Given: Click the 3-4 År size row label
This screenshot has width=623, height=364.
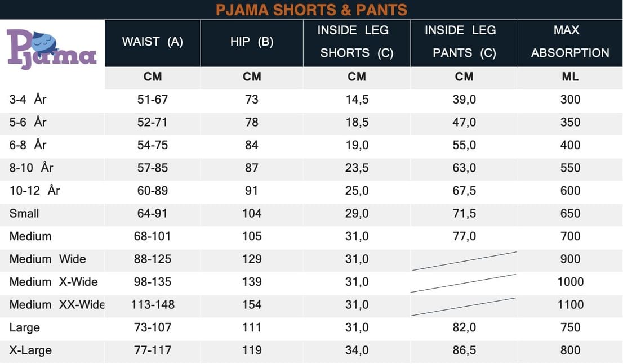Looking at the screenshot, I should coord(28,100).
